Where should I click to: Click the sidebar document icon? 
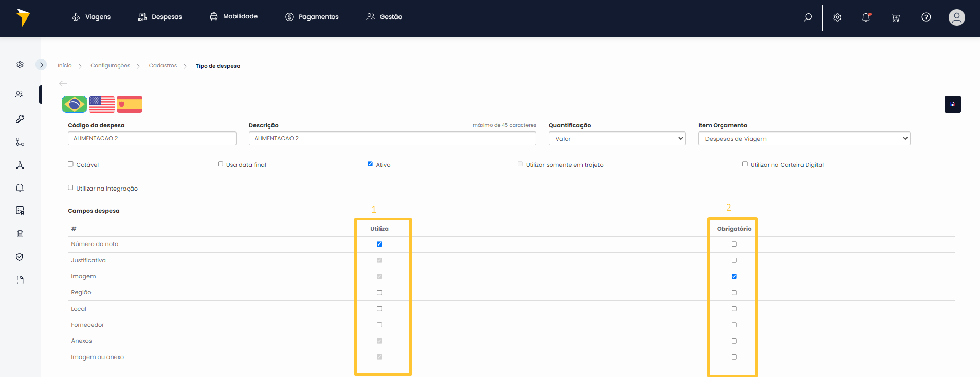[x=20, y=234]
